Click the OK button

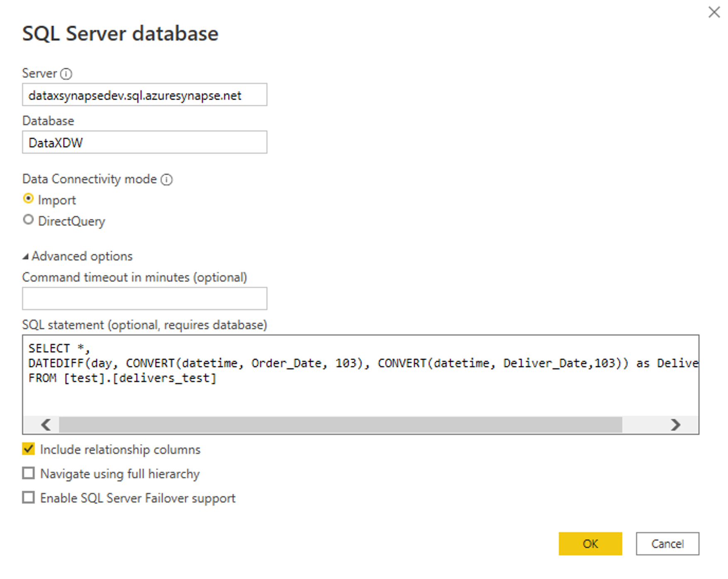coord(590,543)
